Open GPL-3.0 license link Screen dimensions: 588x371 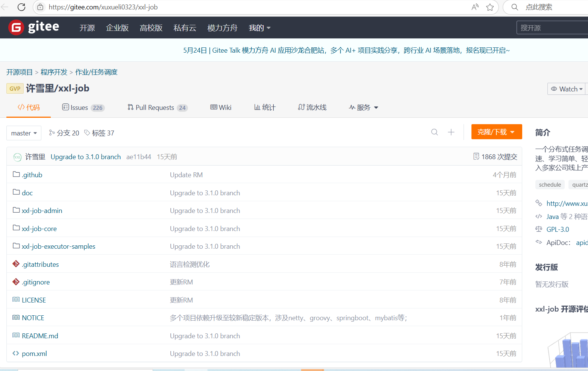point(558,229)
